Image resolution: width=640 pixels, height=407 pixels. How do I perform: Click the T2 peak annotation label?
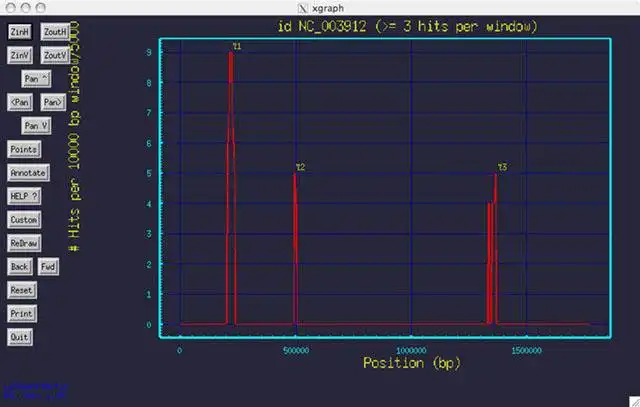(x=300, y=167)
